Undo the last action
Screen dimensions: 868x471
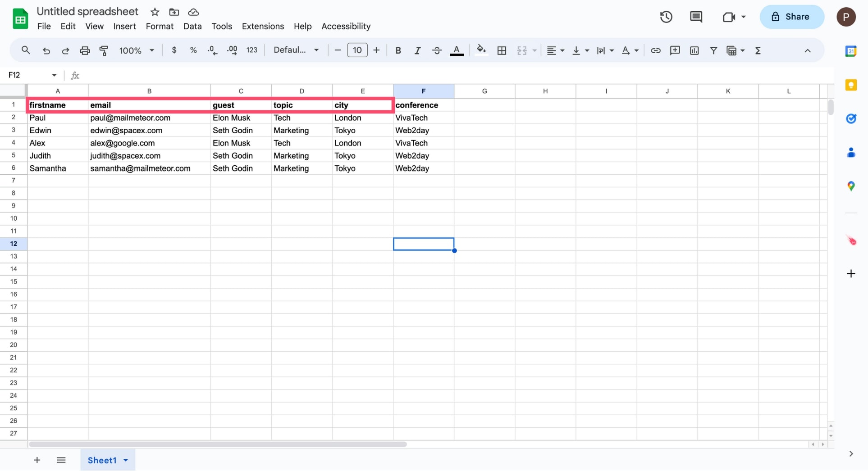click(46, 50)
